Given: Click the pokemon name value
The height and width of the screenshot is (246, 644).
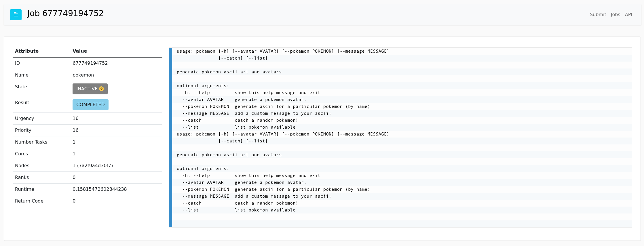Looking at the screenshot, I should (83, 75).
